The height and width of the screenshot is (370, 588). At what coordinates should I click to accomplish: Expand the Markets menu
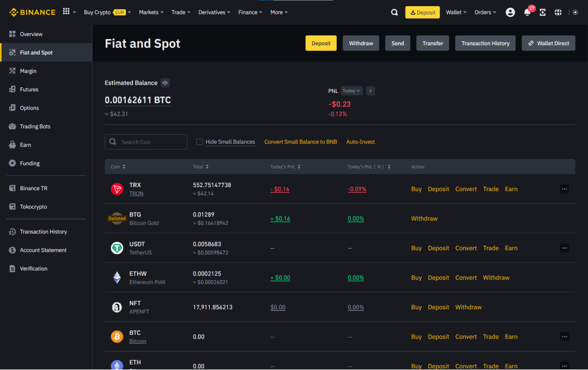point(151,12)
